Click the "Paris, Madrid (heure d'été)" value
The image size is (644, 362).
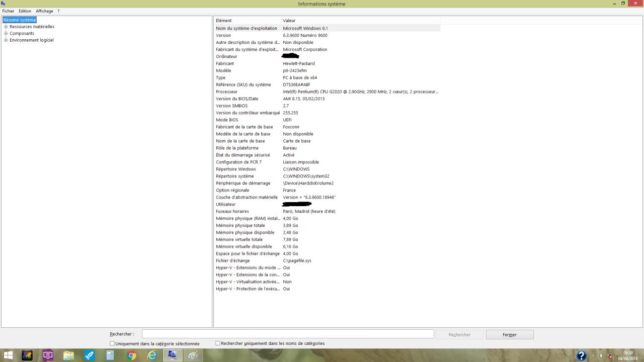(x=309, y=211)
